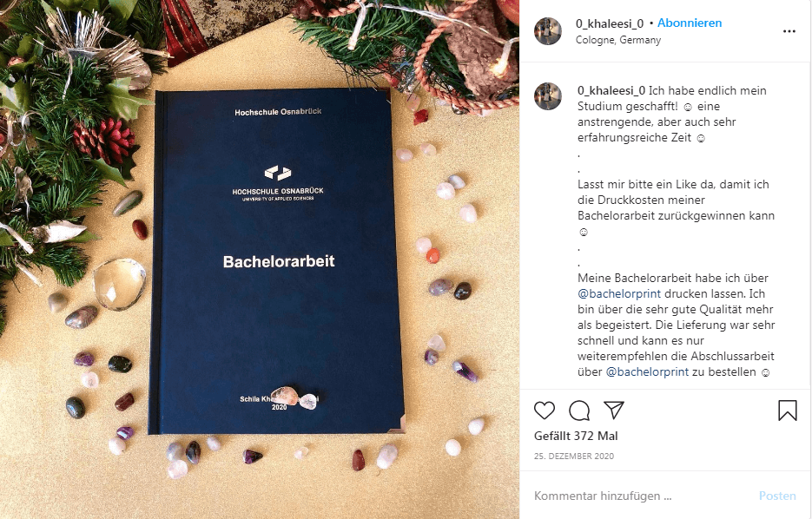Follow the account via Abonnieren
The height and width of the screenshot is (519, 812).
coord(690,23)
